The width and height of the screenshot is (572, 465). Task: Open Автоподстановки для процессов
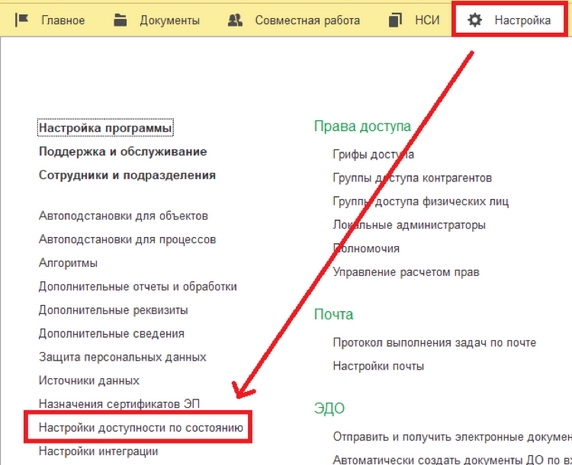[127, 240]
